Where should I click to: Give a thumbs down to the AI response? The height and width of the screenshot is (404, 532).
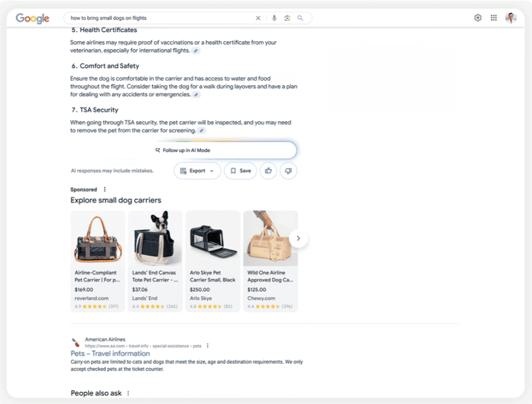[x=288, y=171]
